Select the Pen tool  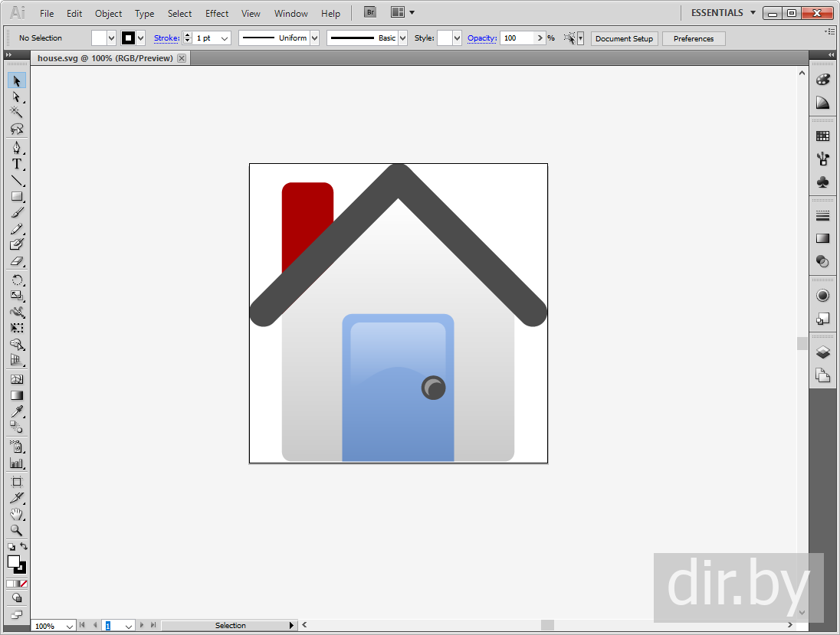[17, 148]
